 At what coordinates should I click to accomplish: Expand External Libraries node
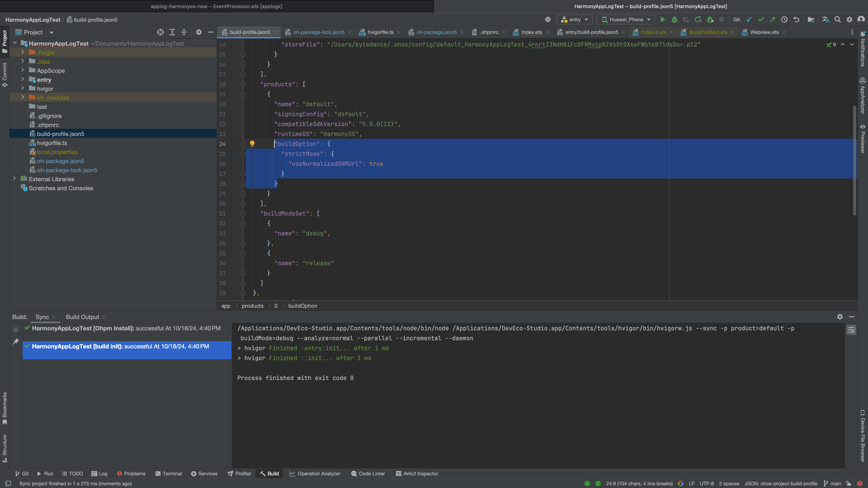[14, 179]
